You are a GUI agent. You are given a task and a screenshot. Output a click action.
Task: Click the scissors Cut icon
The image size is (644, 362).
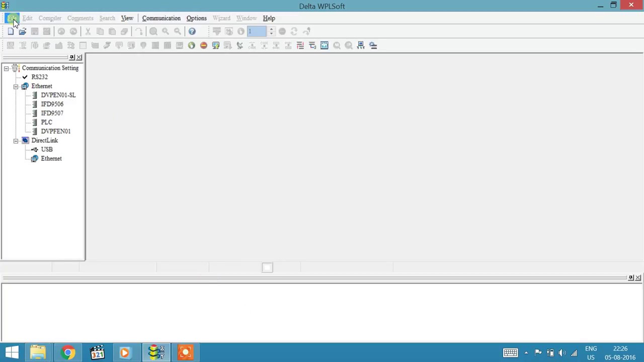click(88, 31)
